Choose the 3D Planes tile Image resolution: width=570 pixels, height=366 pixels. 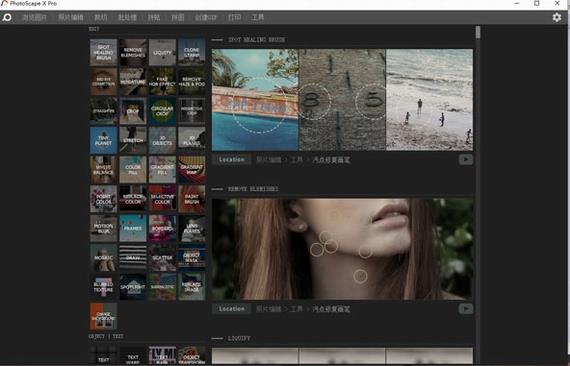click(x=192, y=140)
